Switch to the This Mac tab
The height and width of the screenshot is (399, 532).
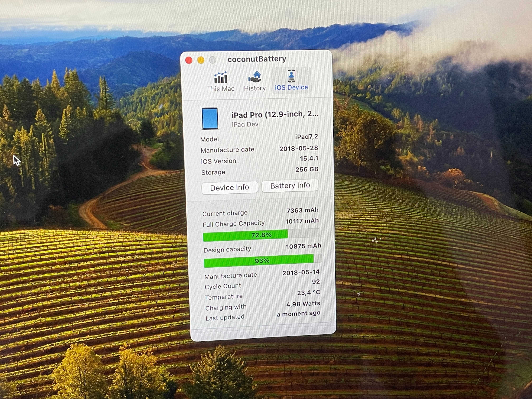pyautogui.click(x=220, y=82)
